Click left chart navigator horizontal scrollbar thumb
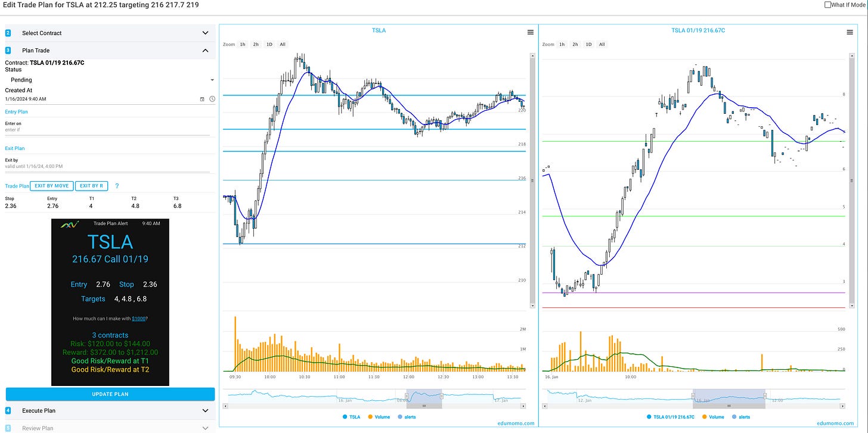868x433 pixels. click(x=424, y=406)
